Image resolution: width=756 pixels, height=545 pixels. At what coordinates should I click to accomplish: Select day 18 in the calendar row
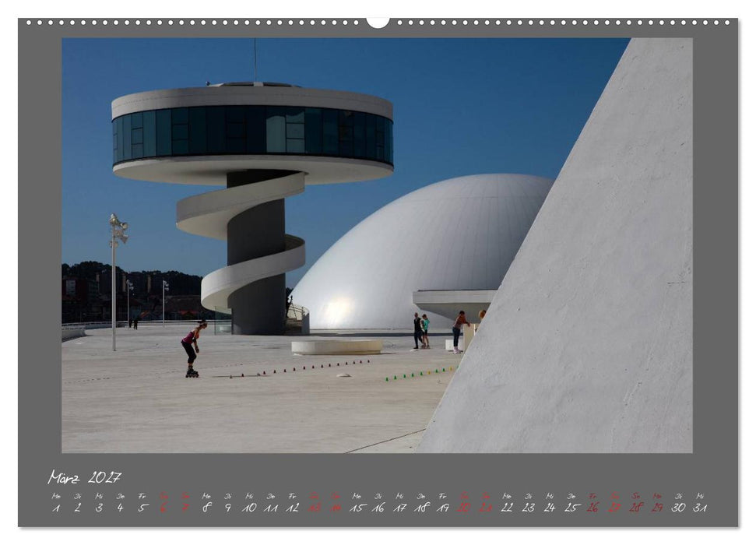421,508
